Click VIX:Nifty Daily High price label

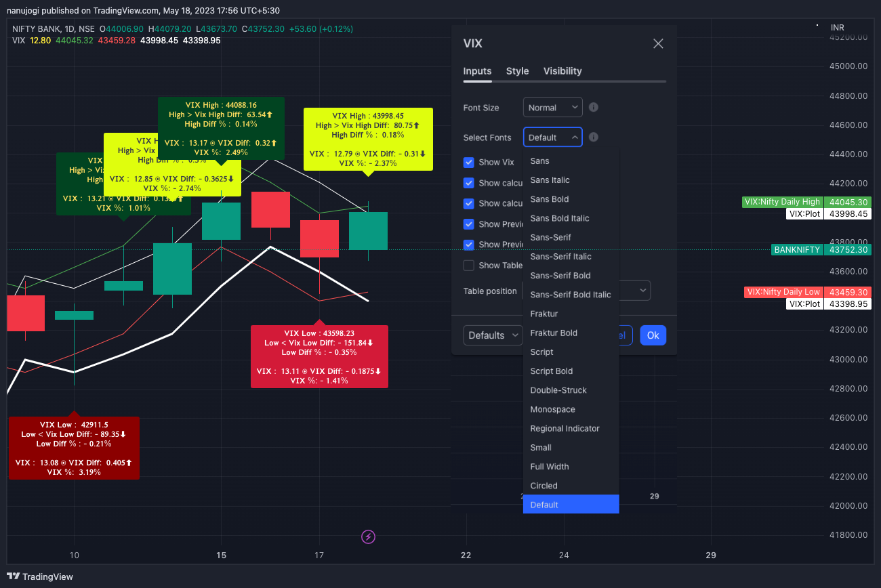(x=806, y=202)
